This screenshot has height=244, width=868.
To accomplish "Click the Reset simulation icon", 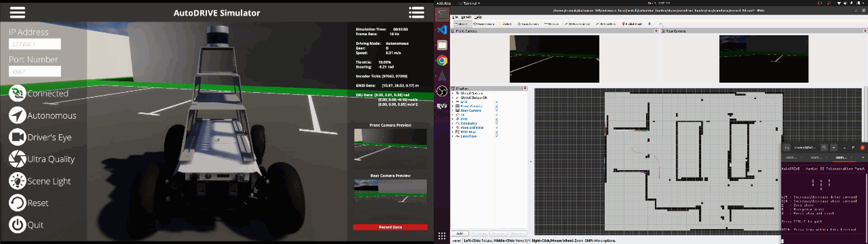I will 17,203.
